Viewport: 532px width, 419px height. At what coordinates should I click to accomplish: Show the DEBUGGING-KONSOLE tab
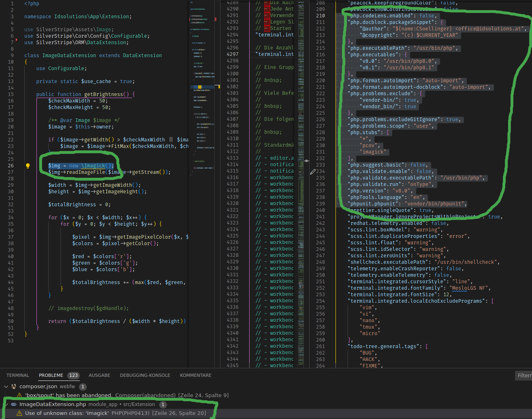[x=145, y=375]
